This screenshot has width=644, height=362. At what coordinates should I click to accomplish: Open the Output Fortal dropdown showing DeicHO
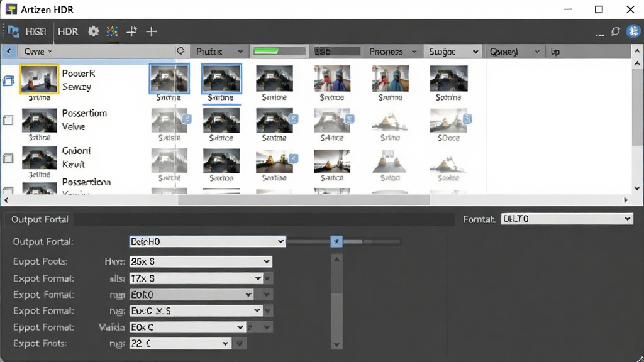click(208, 242)
